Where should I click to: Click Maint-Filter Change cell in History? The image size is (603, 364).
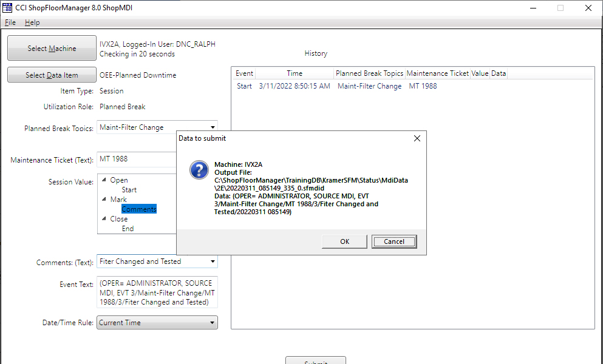[370, 86]
